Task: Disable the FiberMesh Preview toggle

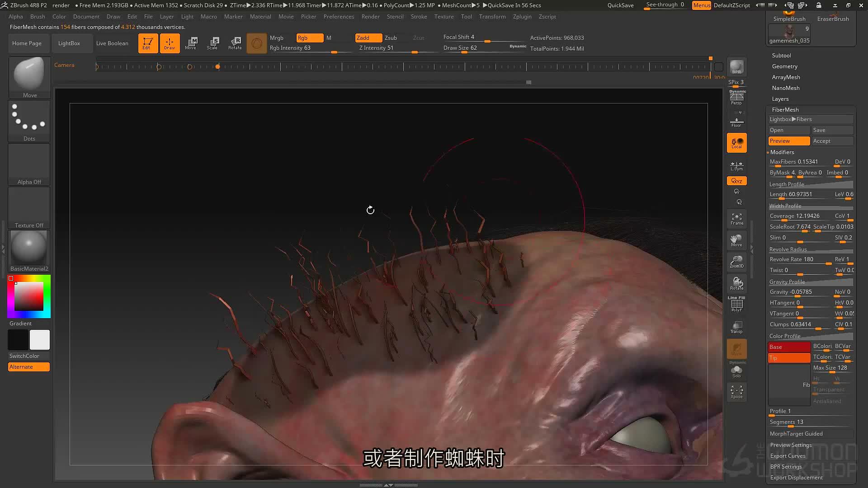Action: (789, 141)
